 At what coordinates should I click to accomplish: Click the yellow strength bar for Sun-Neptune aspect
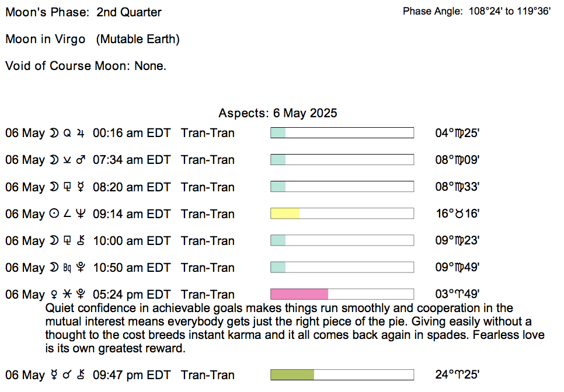pyautogui.click(x=285, y=214)
